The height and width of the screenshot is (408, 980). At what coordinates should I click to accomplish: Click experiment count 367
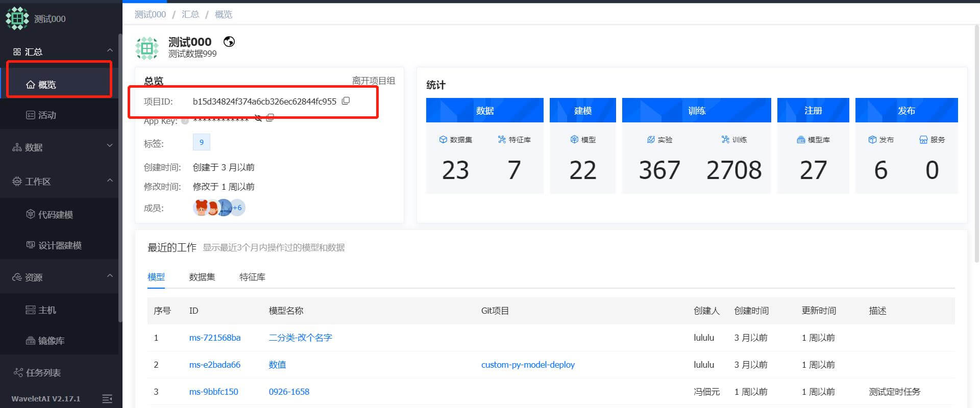click(659, 170)
